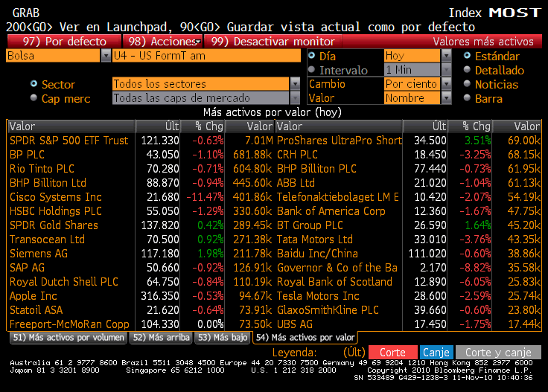Click ProShares UltraPro Short

click(x=340, y=141)
